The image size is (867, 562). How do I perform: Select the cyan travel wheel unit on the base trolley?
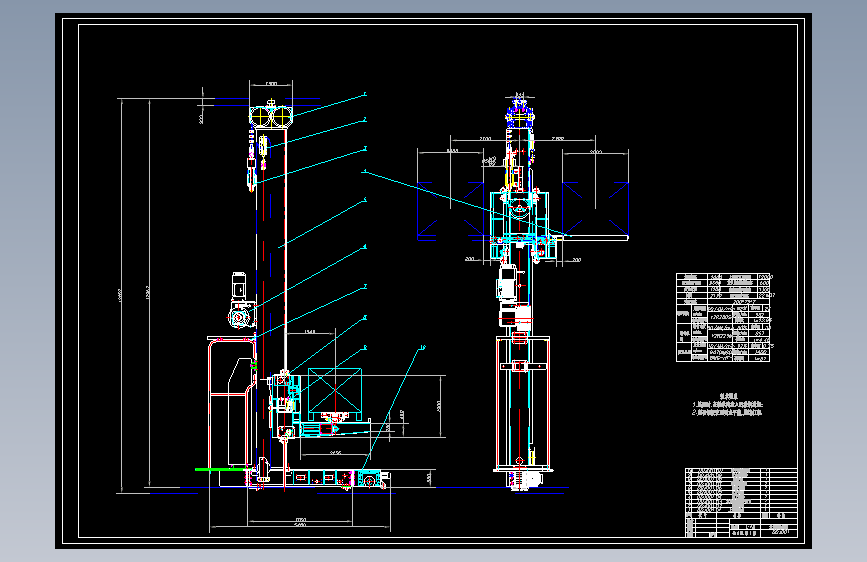click(x=369, y=479)
